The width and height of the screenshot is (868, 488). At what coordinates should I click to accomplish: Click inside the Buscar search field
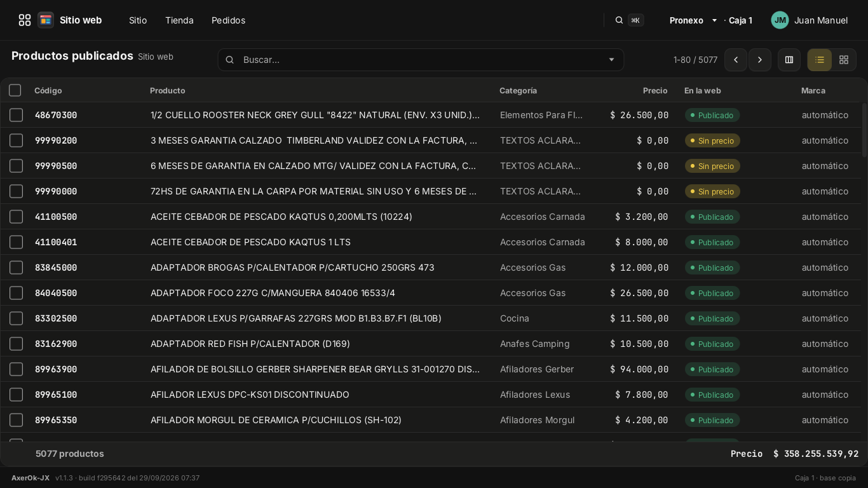[421, 60]
